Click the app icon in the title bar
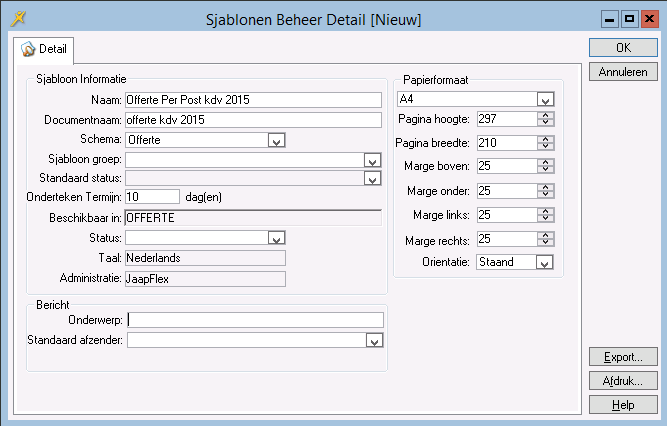This screenshot has height=426, width=667. pos(17,18)
